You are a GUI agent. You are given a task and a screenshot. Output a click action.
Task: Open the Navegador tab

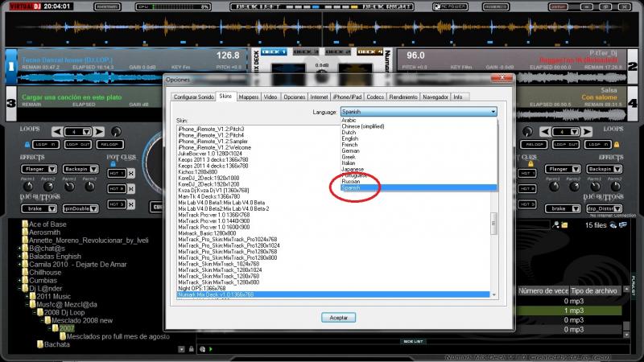click(x=435, y=97)
